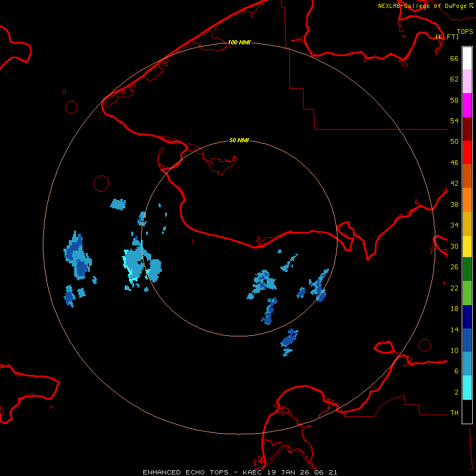Click the 'K FT' units label

coord(447,36)
